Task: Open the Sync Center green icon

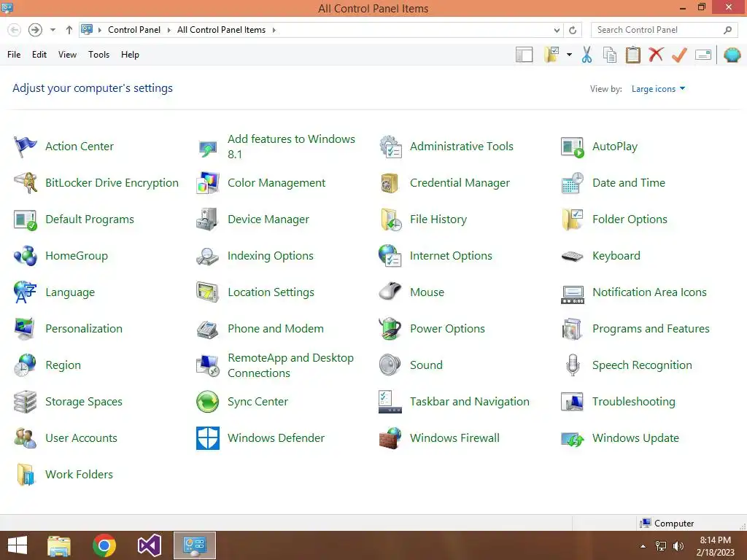Action: tap(208, 402)
